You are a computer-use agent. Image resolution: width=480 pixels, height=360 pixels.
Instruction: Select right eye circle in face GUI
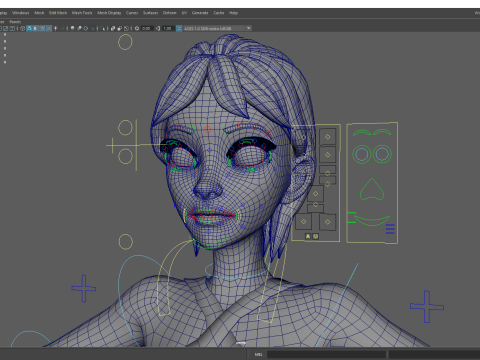[382, 154]
